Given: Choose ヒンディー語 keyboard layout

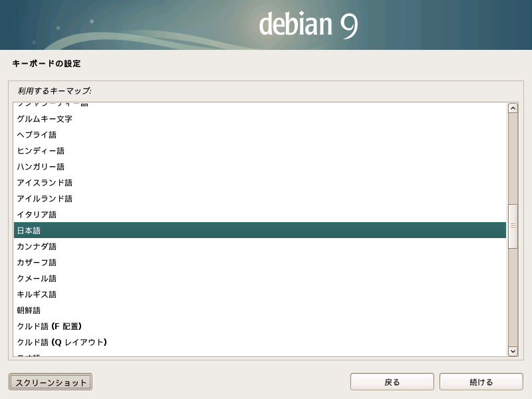Looking at the screenshot, I should (x=41, y=151).
